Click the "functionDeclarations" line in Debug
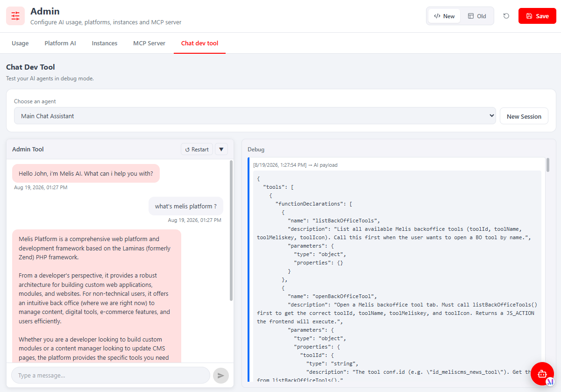The height and width of the screenshot is (392, 561). click(314, 204)
